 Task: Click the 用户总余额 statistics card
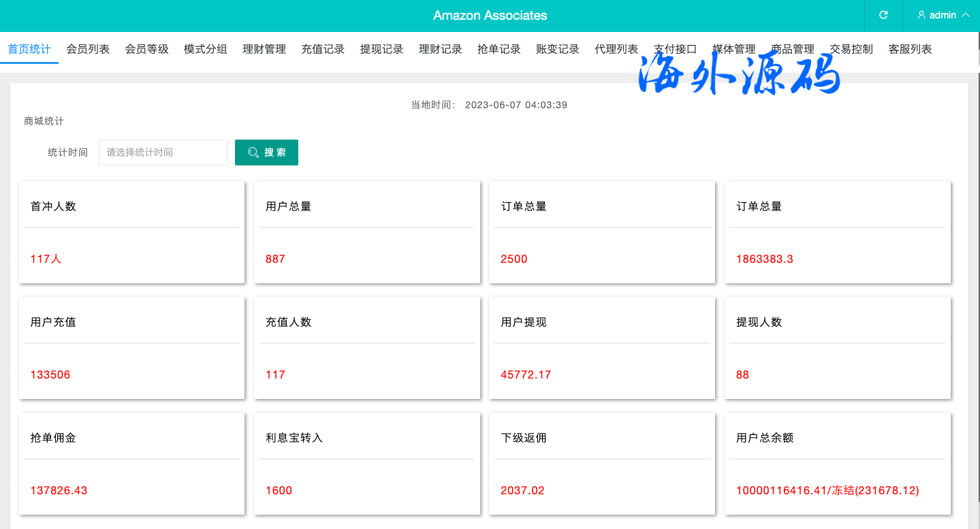(837, 464)
